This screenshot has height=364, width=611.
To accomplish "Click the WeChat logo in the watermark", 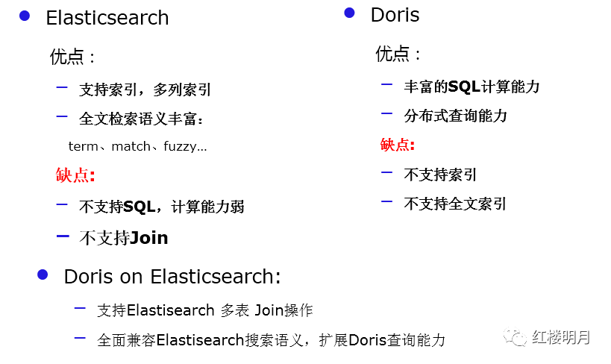I will pos(514,336).
